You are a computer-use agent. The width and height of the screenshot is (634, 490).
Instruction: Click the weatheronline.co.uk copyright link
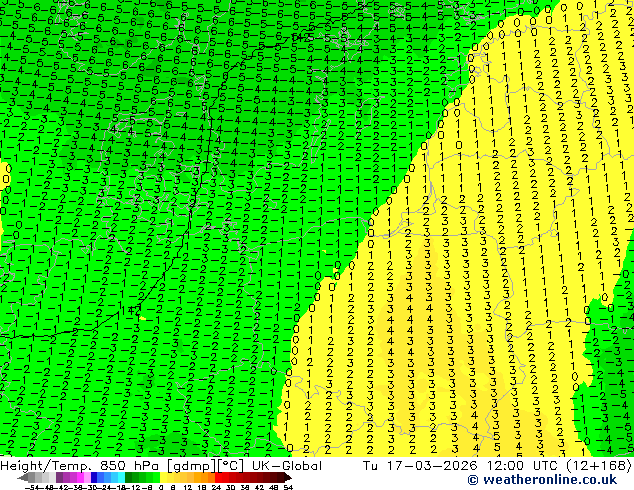[542, 480]
